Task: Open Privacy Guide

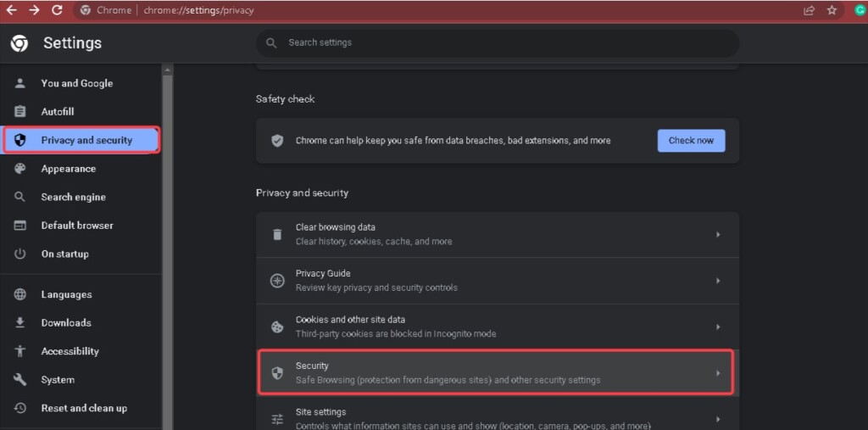Action: tap(497, 281)
